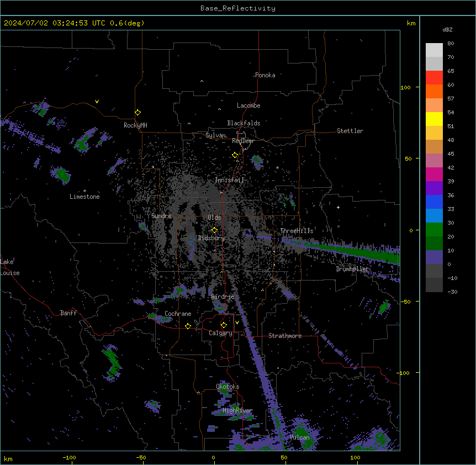Viewport: 476px width, 465px height.
Task: Click the yellow diamond marker above Calgary label
Action: tap(224, 325)
